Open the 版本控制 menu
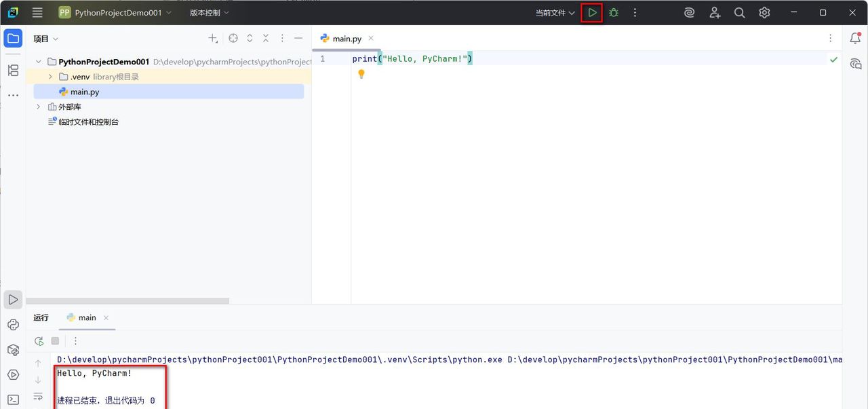The image size is (868, 409). (x=209, y=13)
